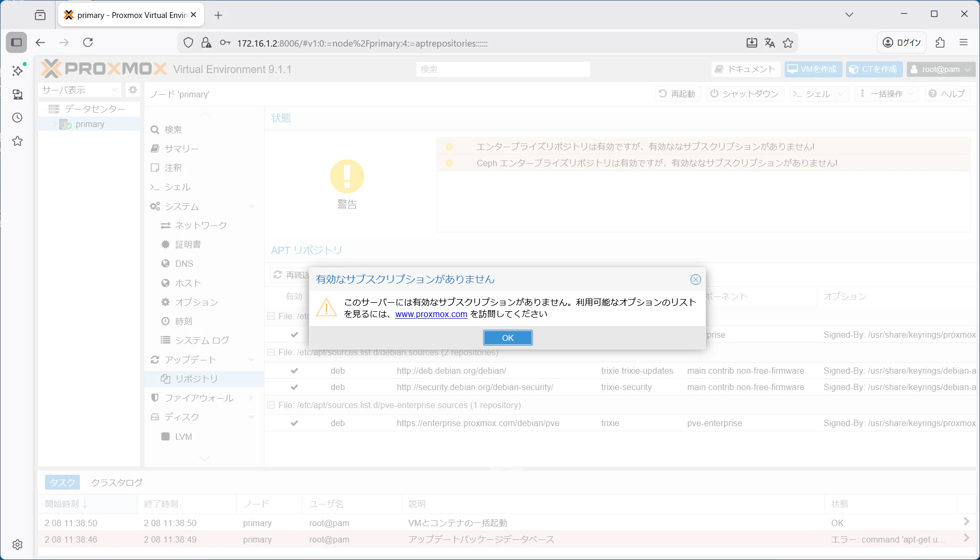
Task: Expand the VMとコンテナの一括起動 task row arrow
Action: point(966,522)
